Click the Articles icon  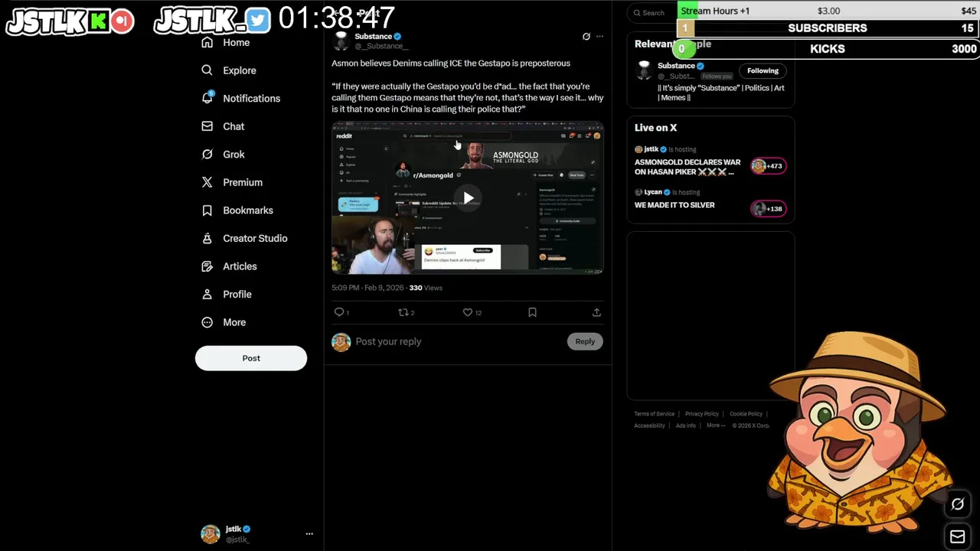pyautogui.click(x=207, y=266)
